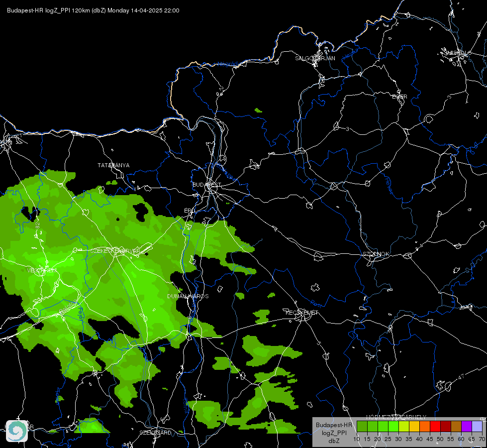Click the SZOLNOK city label
The width and height of the screenshot is (487, 448).
click(x=376, y=254)
